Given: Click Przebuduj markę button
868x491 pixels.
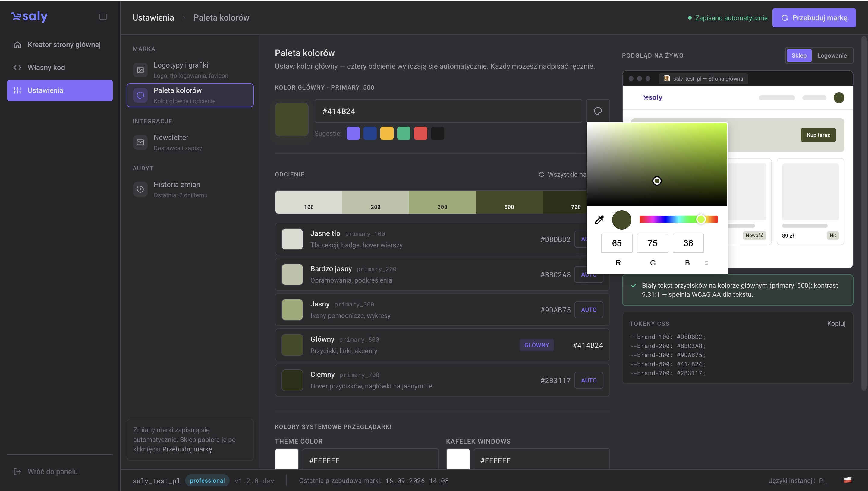Looking at the screenshot, I should pyautogui.click(x=814, y=17).
